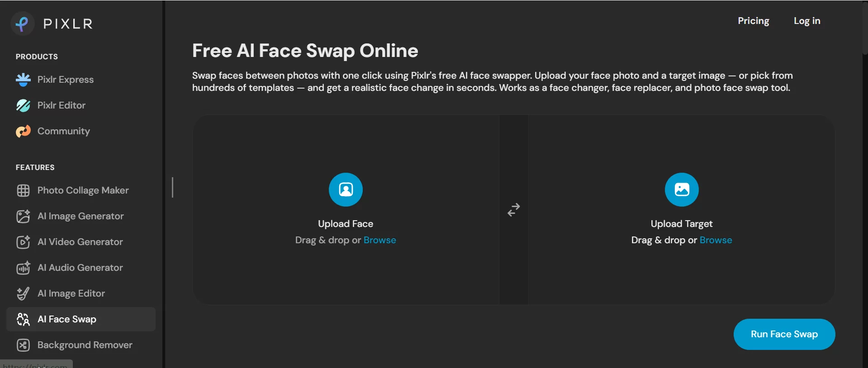Click the AI Video Generator play icon
Screen dimensions: 868x368
click(x=23, y=242)
